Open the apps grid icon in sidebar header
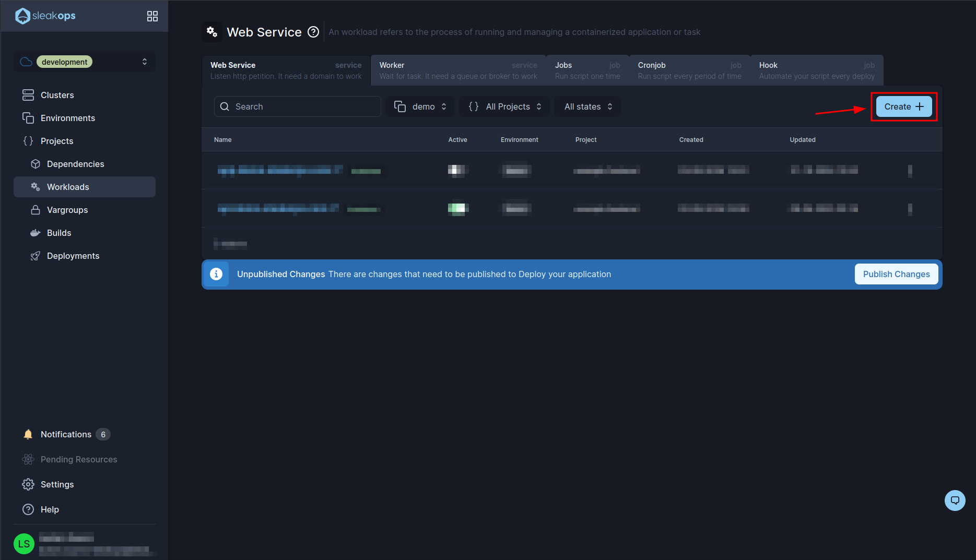 152,16
